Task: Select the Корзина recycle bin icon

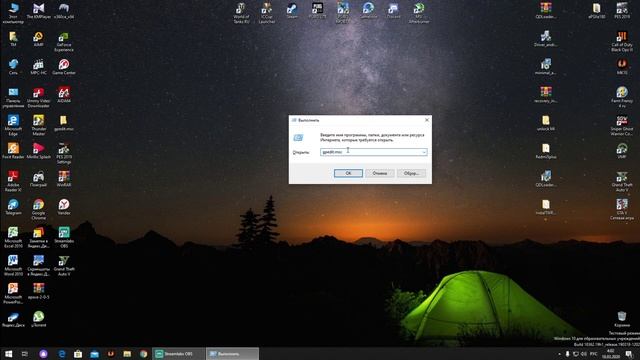Action: pos(622,319)
